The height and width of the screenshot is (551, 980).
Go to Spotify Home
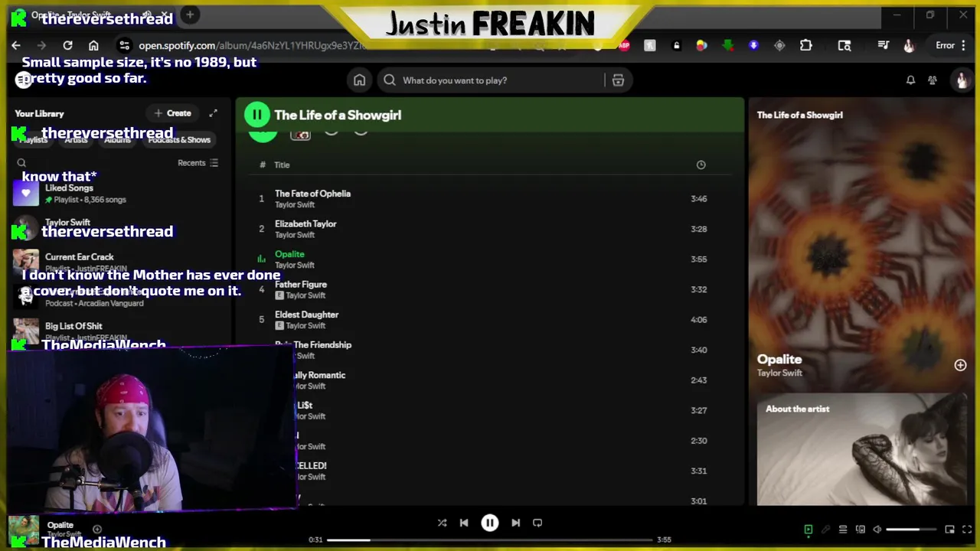359,80
